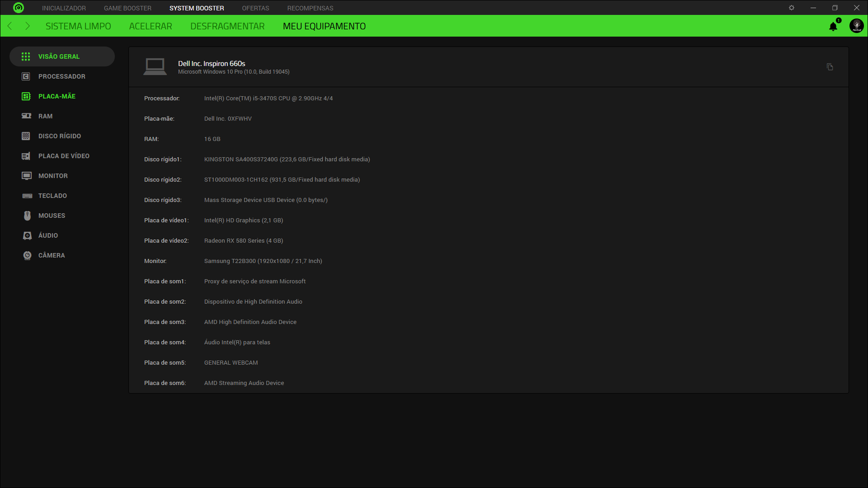Click the laptop computer icon
868x488 pixels.
(155, 67)
